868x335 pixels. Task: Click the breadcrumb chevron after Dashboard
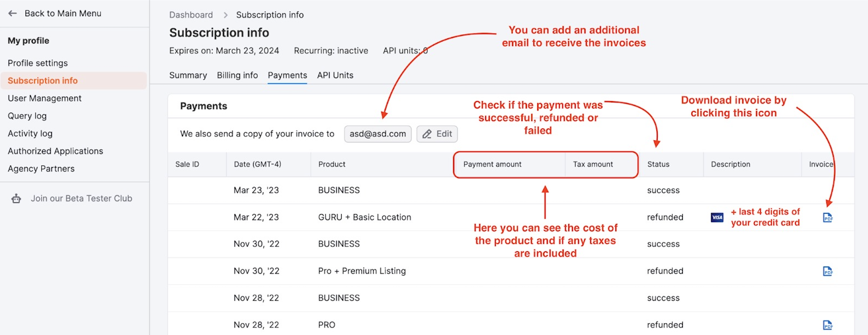tap(225, 15)
